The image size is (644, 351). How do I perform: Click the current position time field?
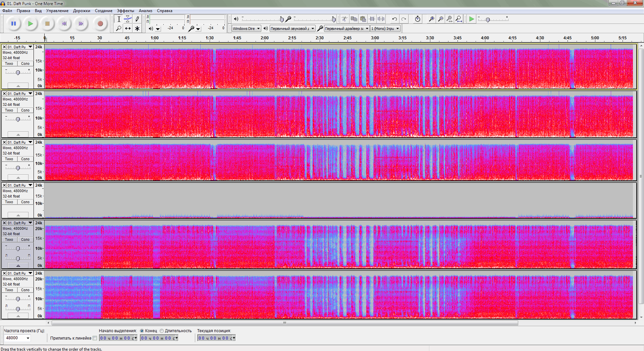[217, 338]
